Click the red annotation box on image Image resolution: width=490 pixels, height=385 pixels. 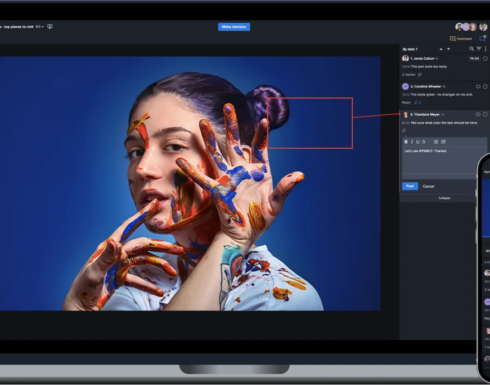pos(310,123)
